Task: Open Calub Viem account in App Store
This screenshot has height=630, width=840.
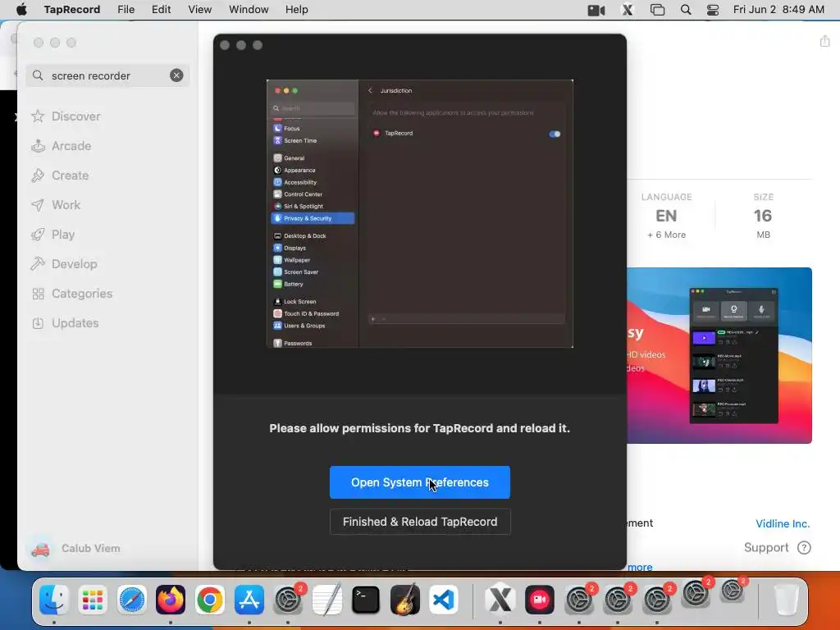Action: coord(75,549)
